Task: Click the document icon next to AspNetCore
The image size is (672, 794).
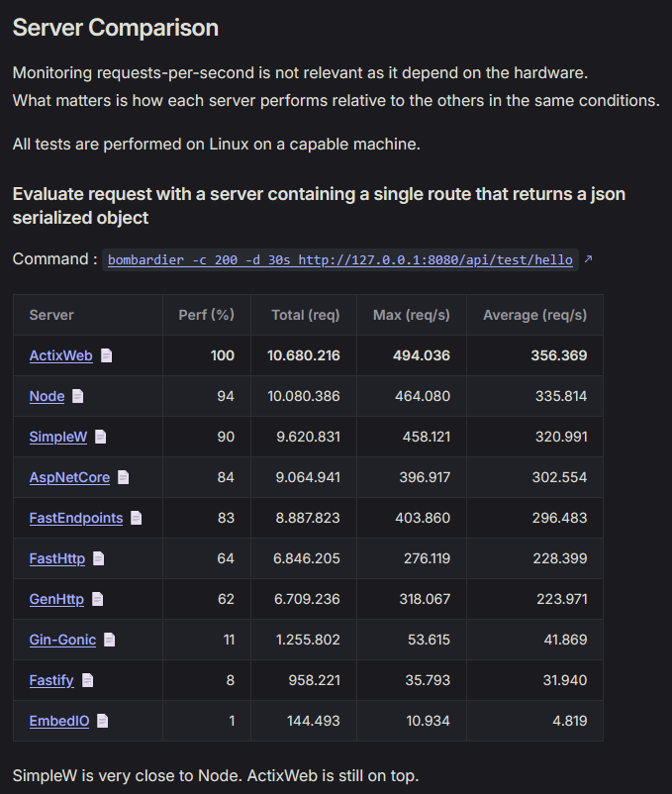Action: 123,477
